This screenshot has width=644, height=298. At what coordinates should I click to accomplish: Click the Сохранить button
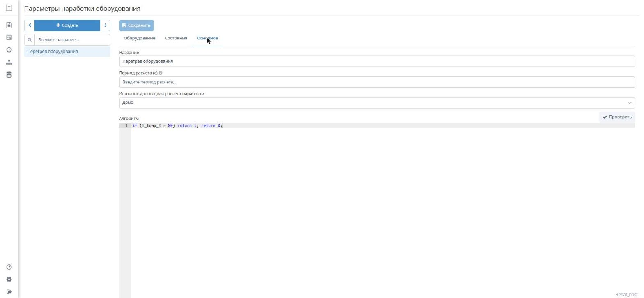click(136, 25)
